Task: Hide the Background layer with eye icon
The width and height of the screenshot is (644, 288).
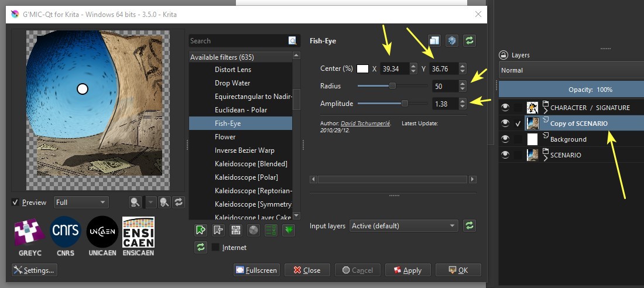Action: (x=505, y=139)
